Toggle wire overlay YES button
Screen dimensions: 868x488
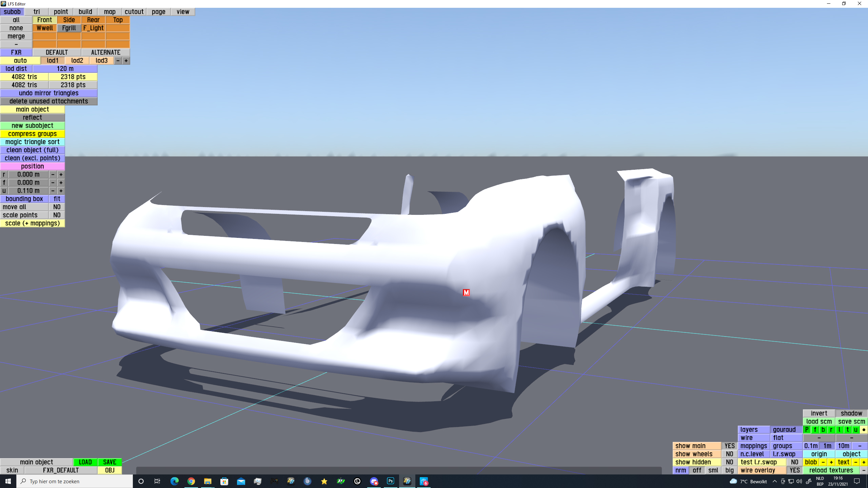[794, 470]
